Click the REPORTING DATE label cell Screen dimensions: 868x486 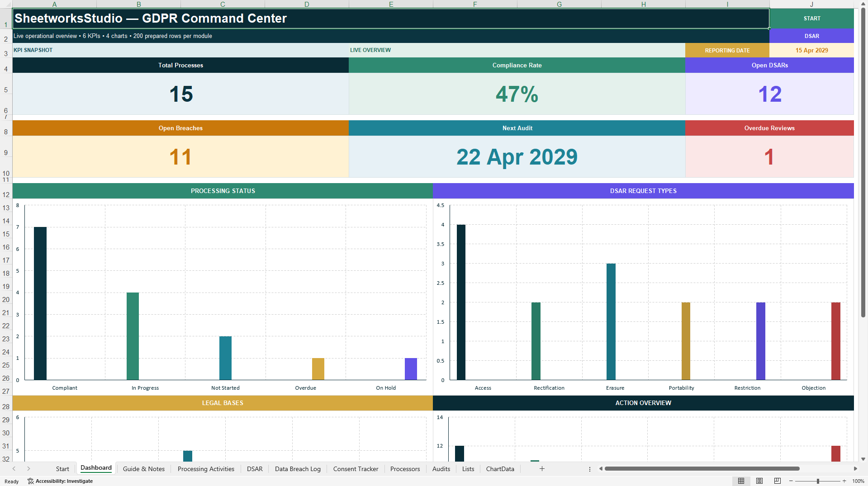727,50
